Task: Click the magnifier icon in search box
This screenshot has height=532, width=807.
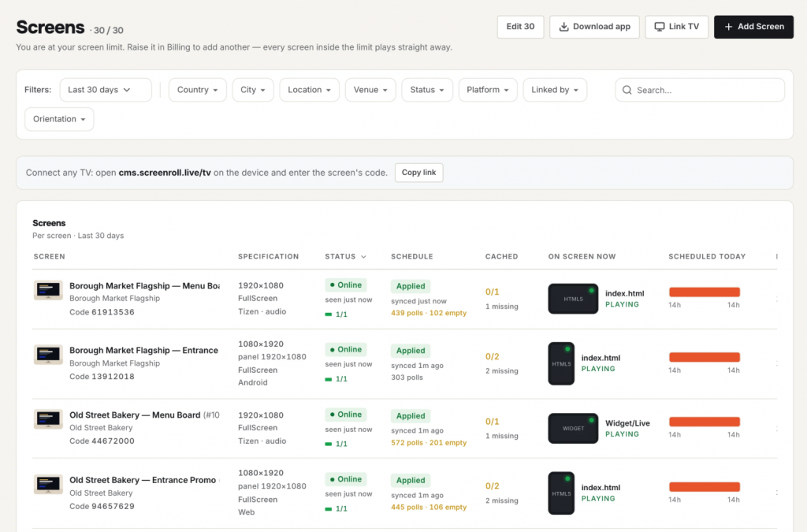Action: click(627, 90)
